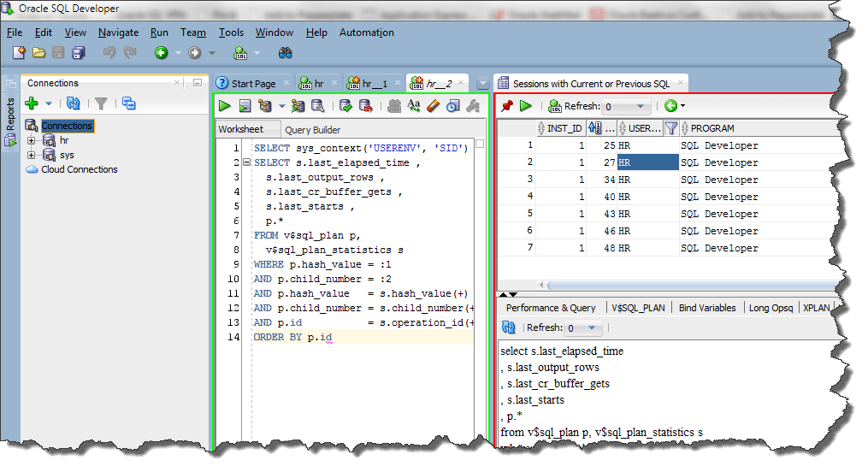
Task: Click the refresh icon in the lower Performance panel
Action: coord(508,327)
